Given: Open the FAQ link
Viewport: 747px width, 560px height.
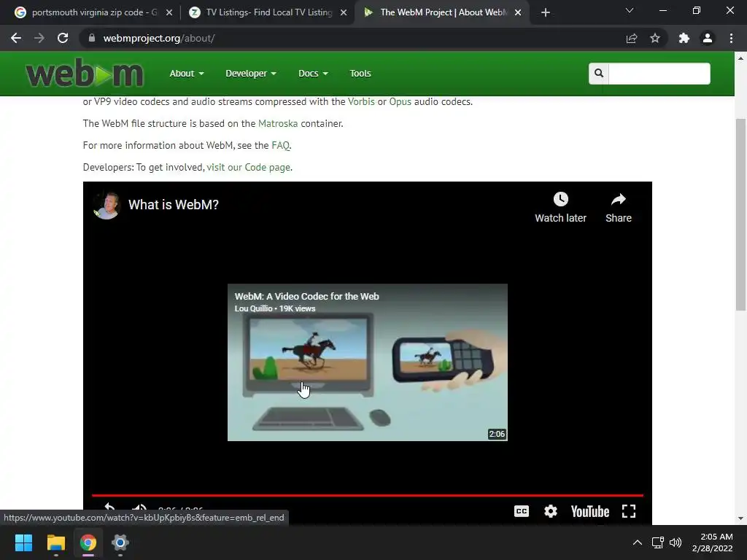Looking at the screenshot, I should pyautogui.click(x=280, y=145).
